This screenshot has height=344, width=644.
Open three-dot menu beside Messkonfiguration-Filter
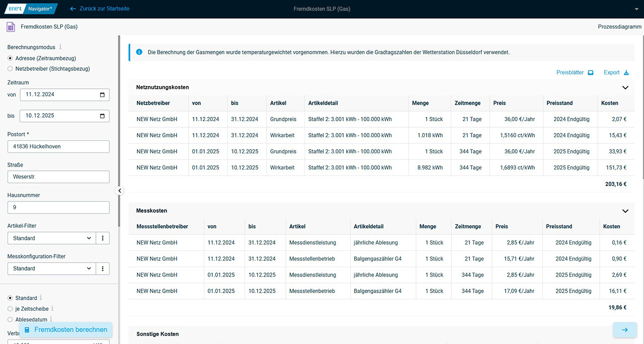(x=103, y=269)
